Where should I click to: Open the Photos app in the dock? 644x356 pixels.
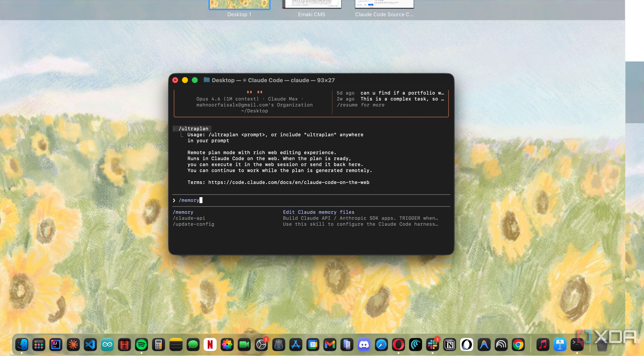pos(227,345)
